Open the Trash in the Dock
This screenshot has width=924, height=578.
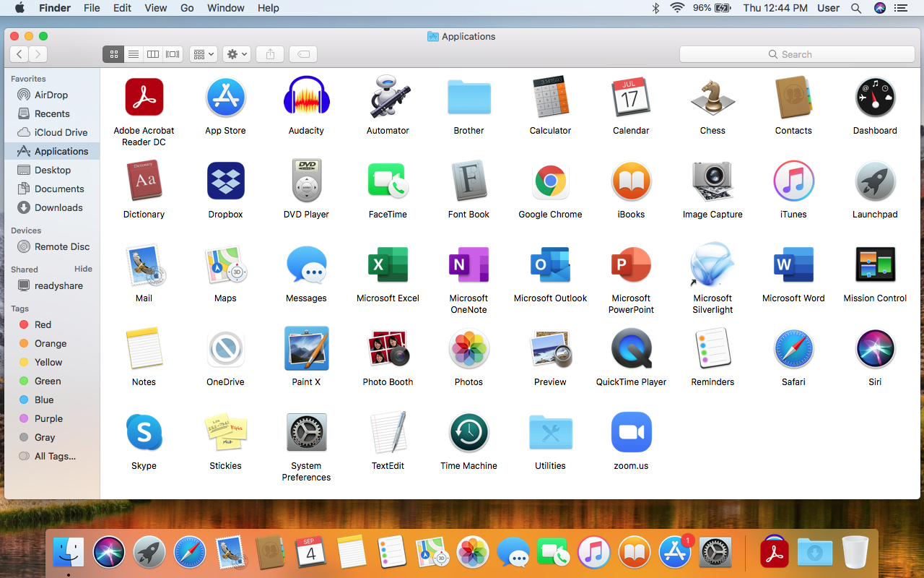(855, 553)
